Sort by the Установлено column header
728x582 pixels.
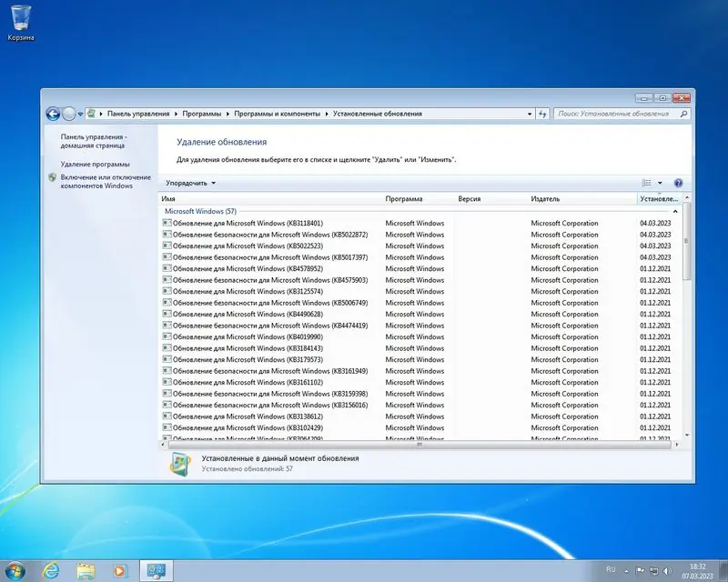659,198
